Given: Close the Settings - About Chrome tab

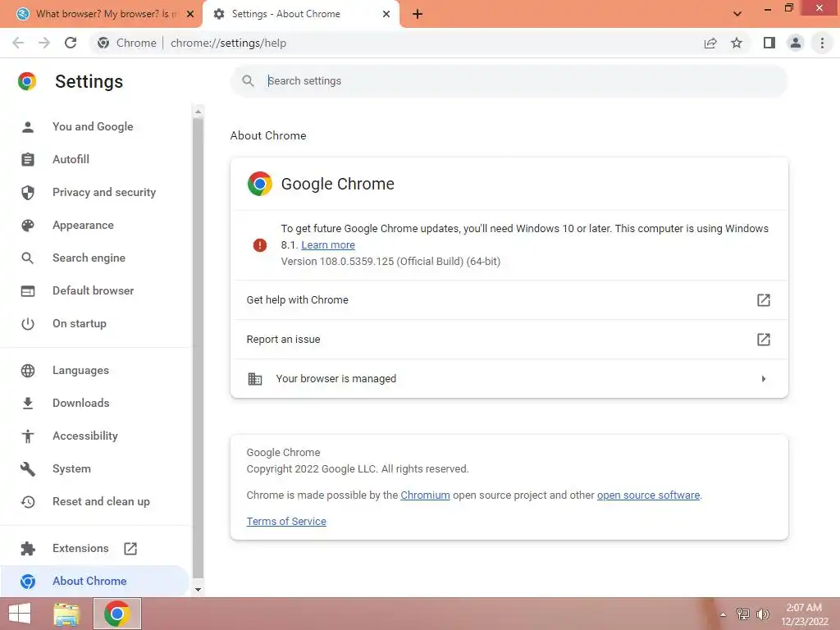Looking at the screenshot, I should pyautogui.click(x=386, y=14).
